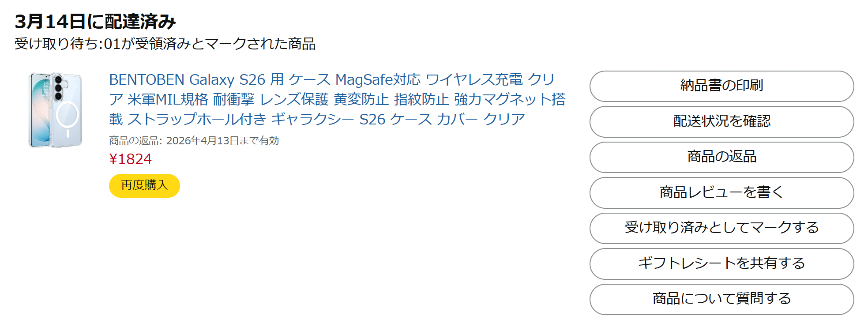
Task: Click the 納品書の印刷 button
Action: pyautogui.click(x=721, y=86)
